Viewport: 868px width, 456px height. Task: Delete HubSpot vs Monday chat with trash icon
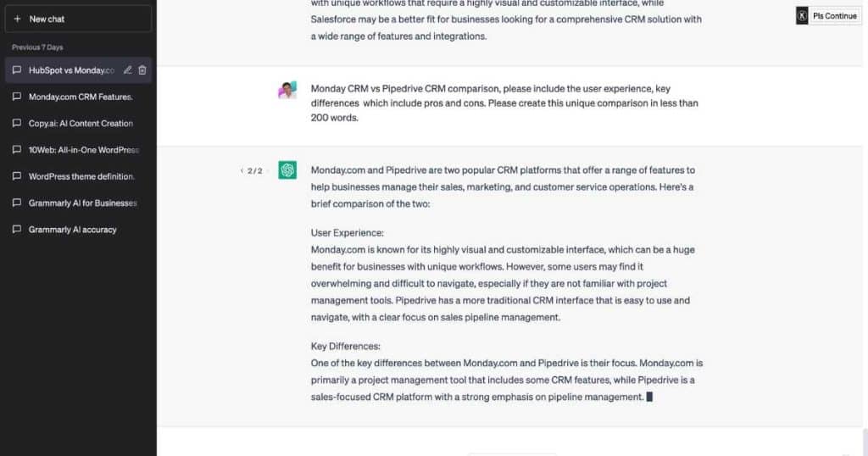coord(142,70)
